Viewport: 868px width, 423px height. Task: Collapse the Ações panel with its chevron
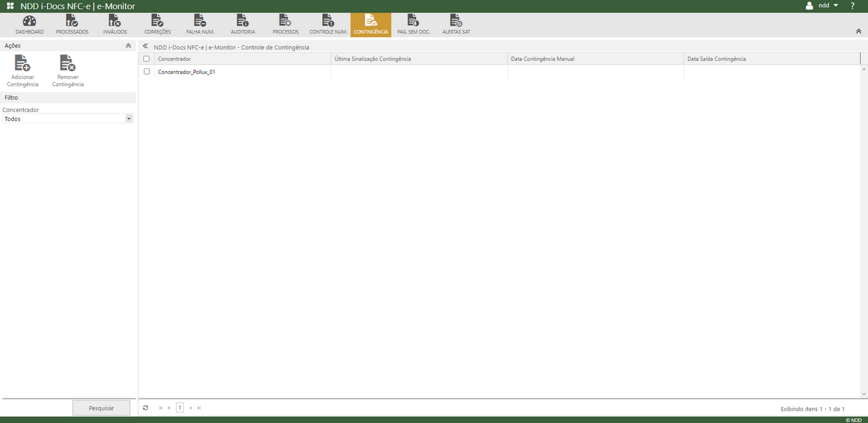pyautogui.click(x=128, y=45)
